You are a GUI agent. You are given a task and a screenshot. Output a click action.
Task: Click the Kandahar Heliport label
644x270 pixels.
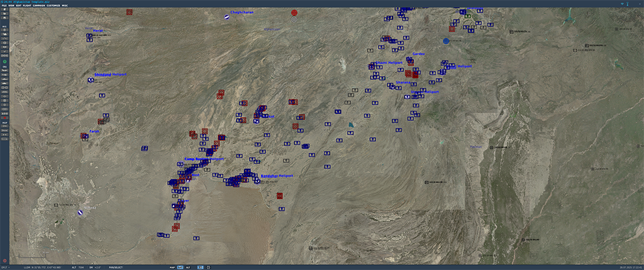[277, 175]
